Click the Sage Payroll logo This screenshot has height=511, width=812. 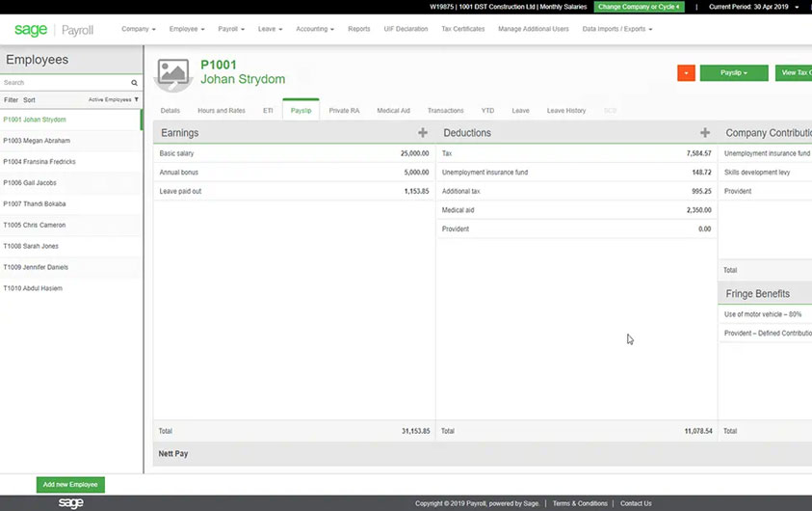[x=54, y=30]
